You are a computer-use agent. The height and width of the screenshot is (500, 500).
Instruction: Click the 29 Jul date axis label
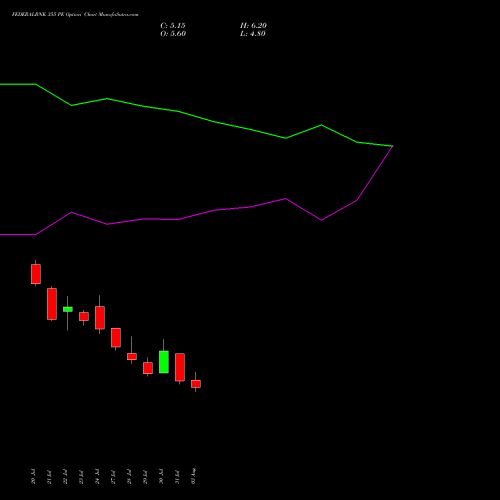145,477
